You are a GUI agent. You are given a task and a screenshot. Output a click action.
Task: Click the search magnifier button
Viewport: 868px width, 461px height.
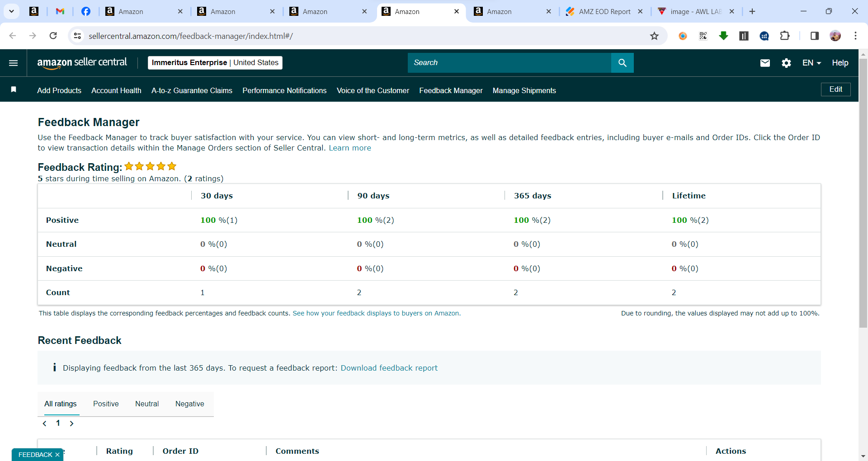[622, 63]
